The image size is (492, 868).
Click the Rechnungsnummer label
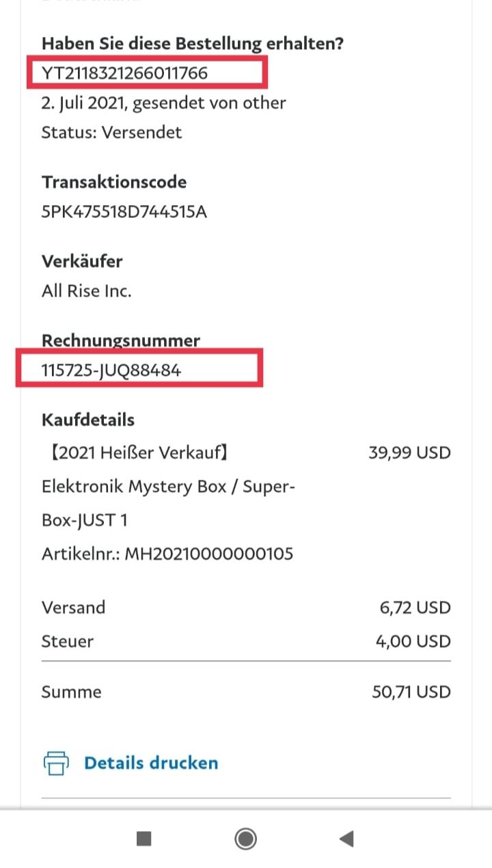coord(121,340)
